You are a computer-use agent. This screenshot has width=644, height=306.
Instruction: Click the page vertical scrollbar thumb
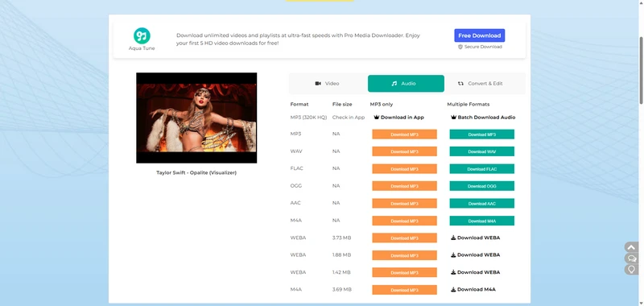(x=641, y=70)
